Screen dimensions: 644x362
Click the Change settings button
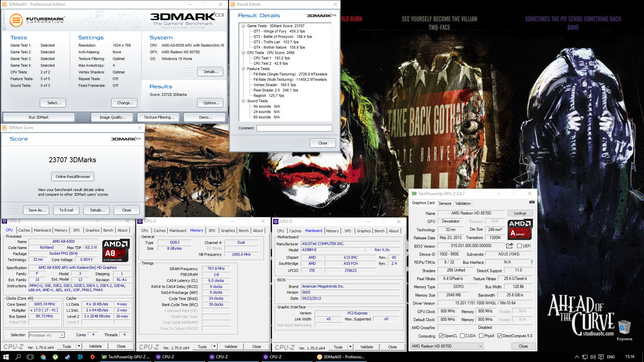click(125, 103)
